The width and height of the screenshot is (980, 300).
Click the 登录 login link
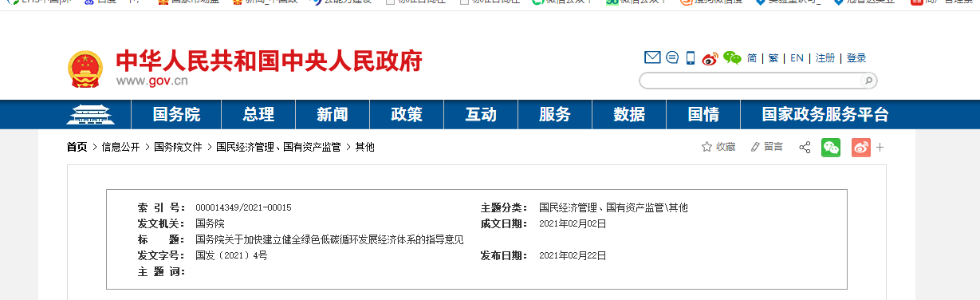click(x=856, y=58)
